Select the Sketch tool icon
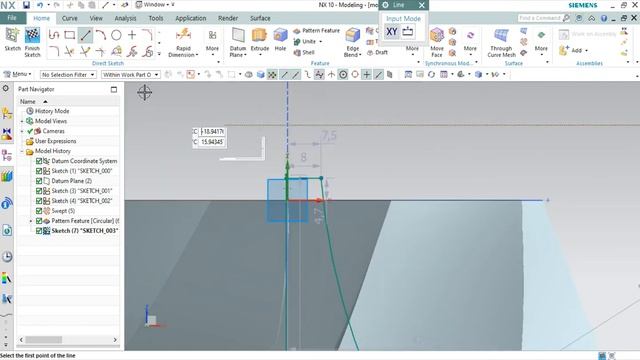The height and width of the screenshot is (360, 640). point(12,36)
